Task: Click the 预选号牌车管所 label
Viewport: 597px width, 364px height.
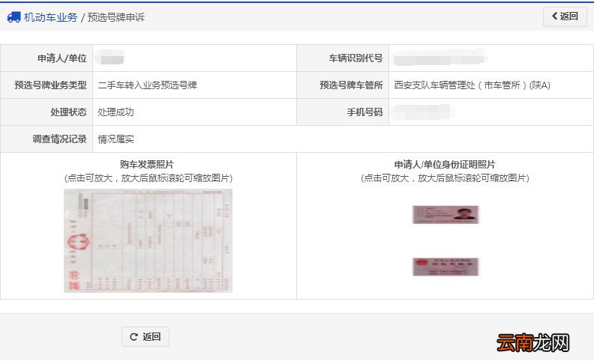Action: (x=351, y=85)
